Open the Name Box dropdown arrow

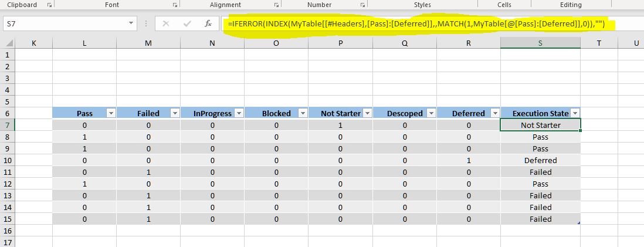point(131,24)
